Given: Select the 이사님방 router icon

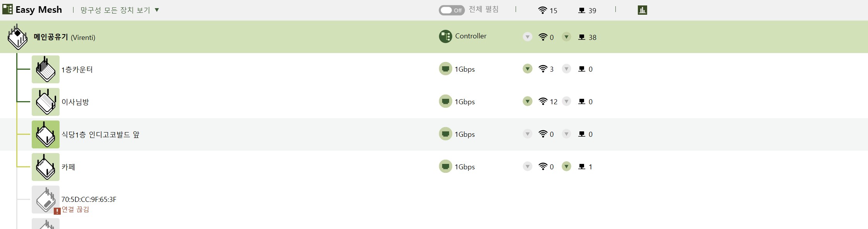Looking at the screenshot, I should (46, 102).
